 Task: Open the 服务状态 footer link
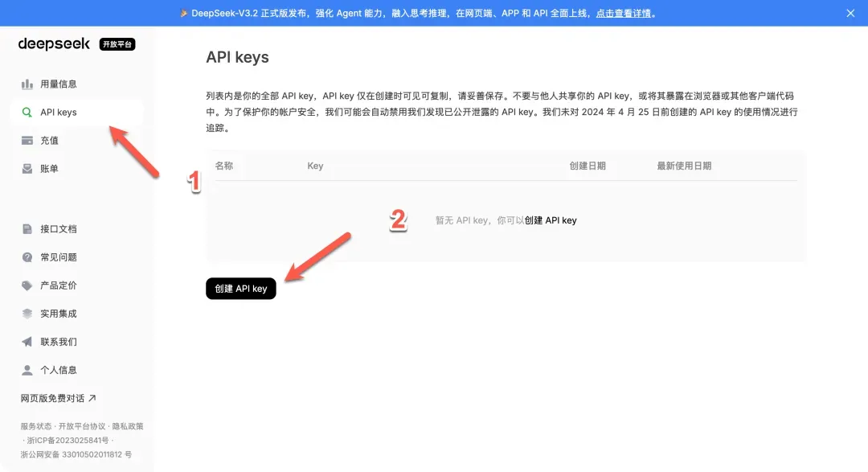point(36,427)
